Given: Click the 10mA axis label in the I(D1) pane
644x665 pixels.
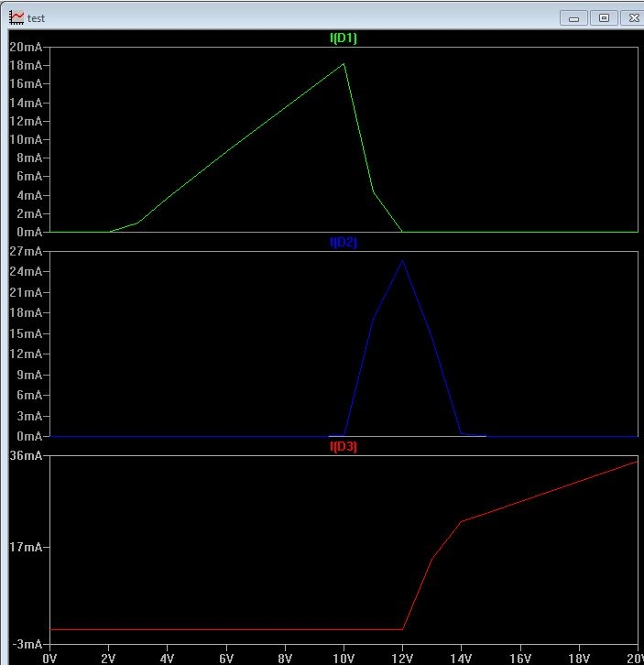Looking at the screenshot, I should click(x=26, y=139).
